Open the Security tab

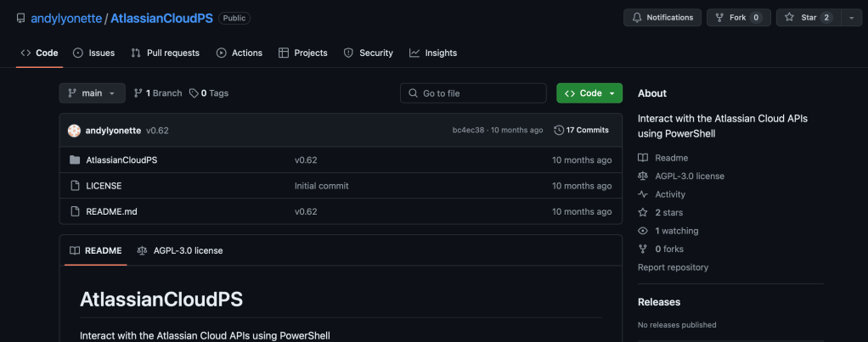[x=368, y=53]
